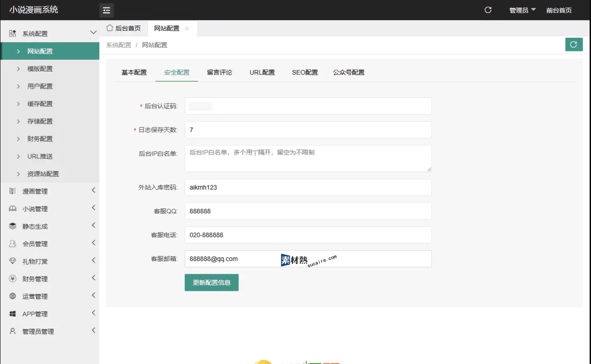
Task: Expand the 管理员管理 menu arrow
Action: [x=93, y=330]
